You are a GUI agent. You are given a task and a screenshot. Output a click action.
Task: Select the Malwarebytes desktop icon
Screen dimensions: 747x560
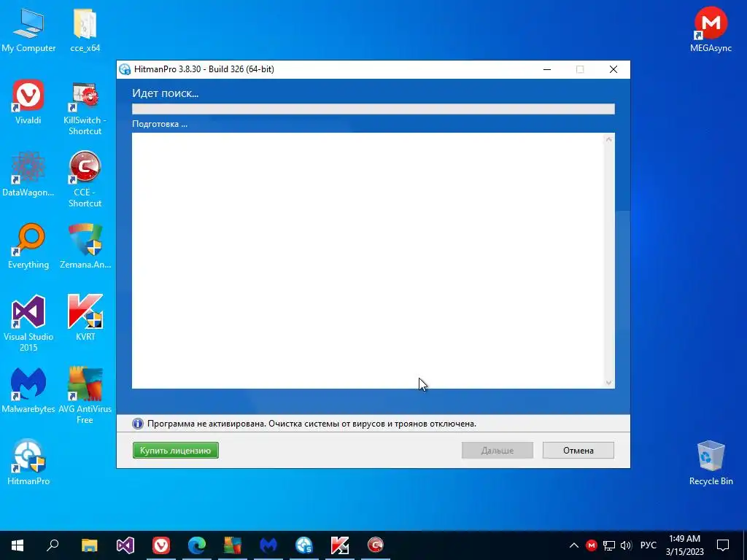pos(28,391)
